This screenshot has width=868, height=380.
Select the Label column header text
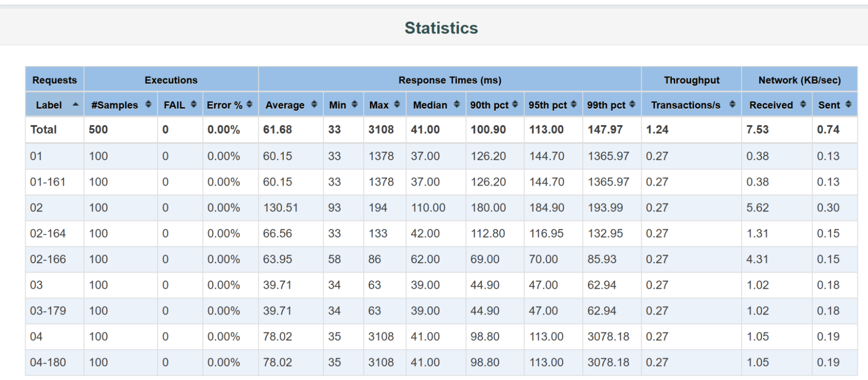pyautogui.click(x=49, y=105)
